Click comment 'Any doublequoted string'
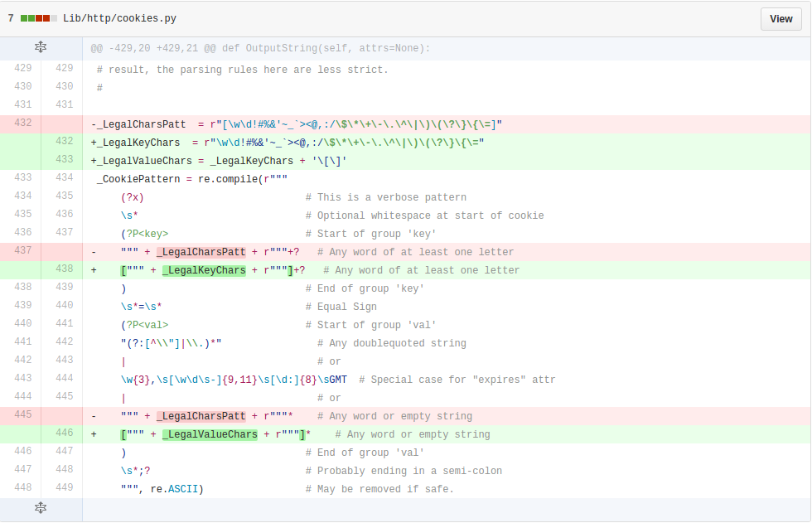812x523 pixels. point(391,343)
